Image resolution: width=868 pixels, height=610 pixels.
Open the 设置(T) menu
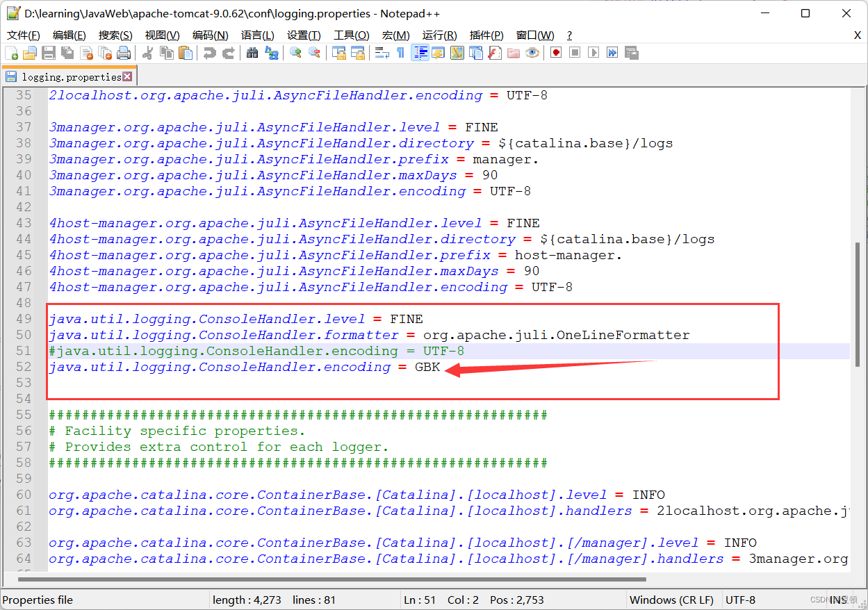[304, 35]
